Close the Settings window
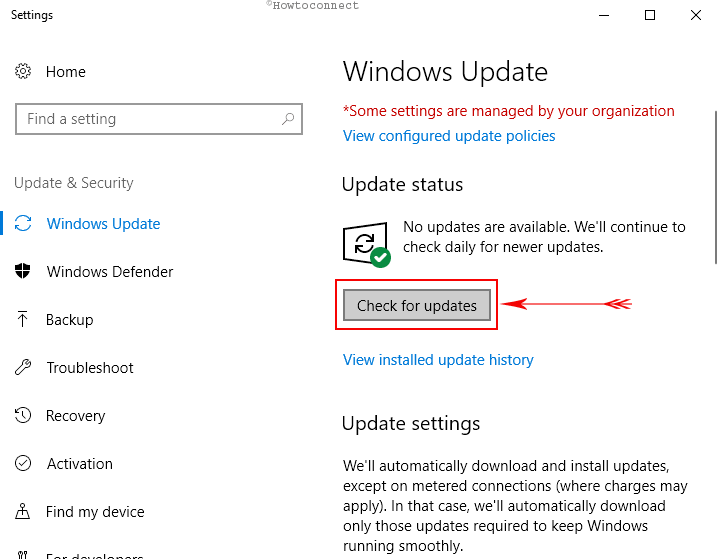The height and width of the screenshot is (559, 719). 696,15
